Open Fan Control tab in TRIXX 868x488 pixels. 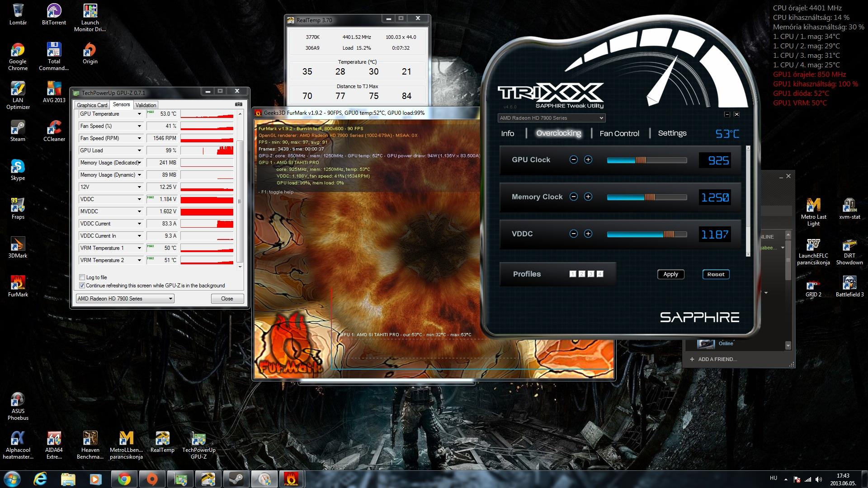click(619, 133)
